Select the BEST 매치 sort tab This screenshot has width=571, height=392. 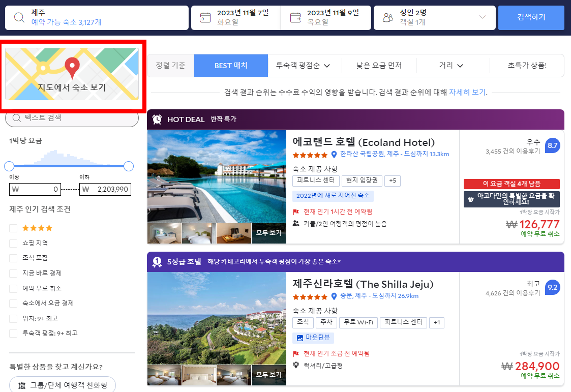point(231,66)
